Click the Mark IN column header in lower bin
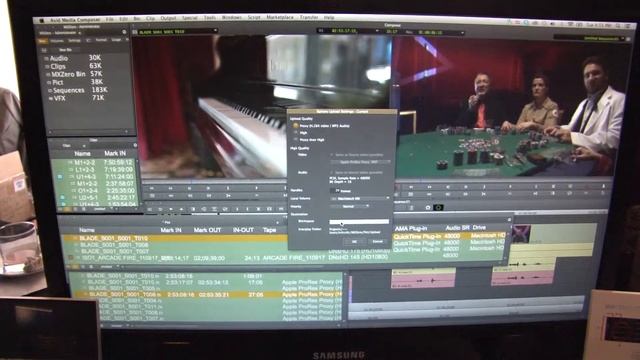Screen dimensions: 640x360 point(171,230)
